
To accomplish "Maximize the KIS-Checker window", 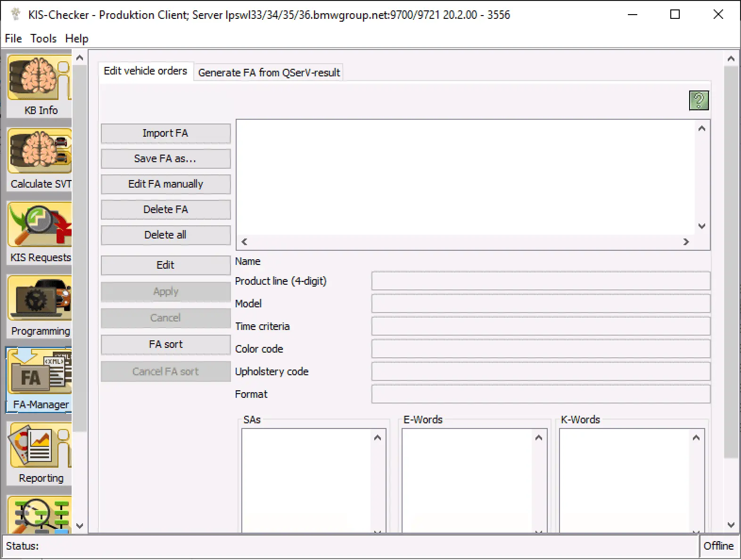I will 675,14.
